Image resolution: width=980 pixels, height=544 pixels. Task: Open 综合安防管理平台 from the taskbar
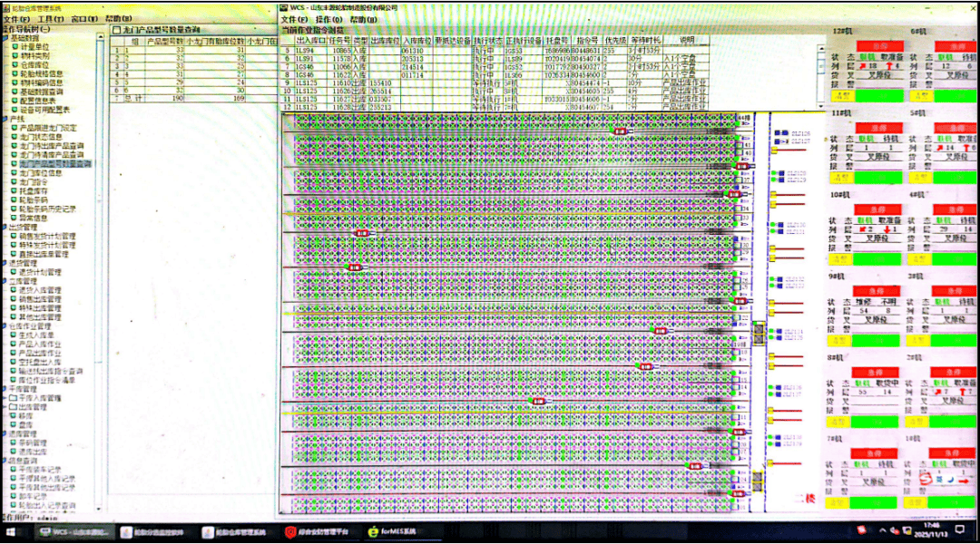[x=322, y=532]
